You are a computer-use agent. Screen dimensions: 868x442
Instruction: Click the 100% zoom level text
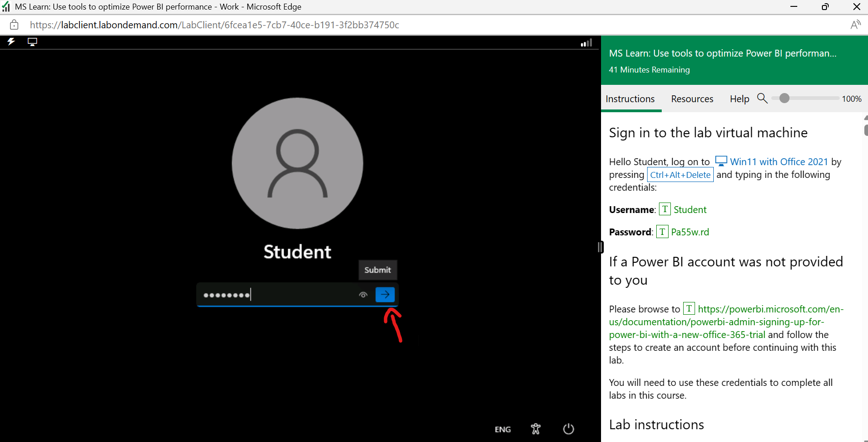click(852, 99)
